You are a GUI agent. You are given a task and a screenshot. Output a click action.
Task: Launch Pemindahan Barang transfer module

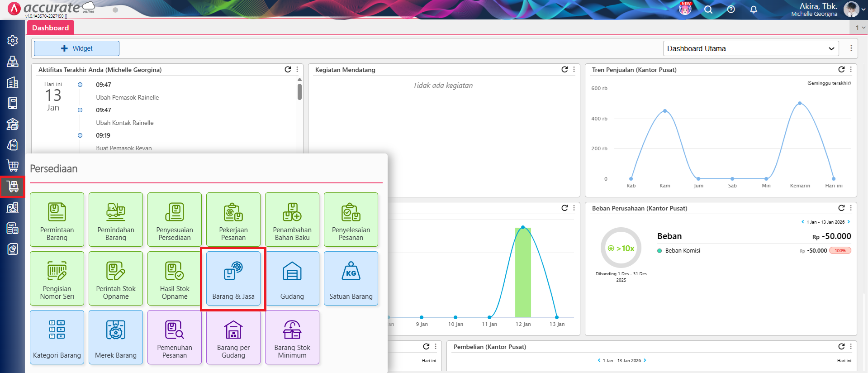[116, 220]
